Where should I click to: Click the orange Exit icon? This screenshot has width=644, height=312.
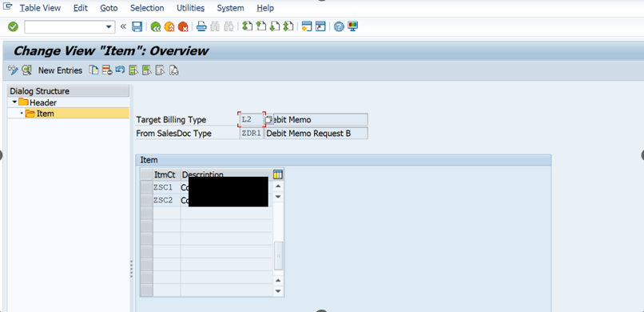coord(169,26)
